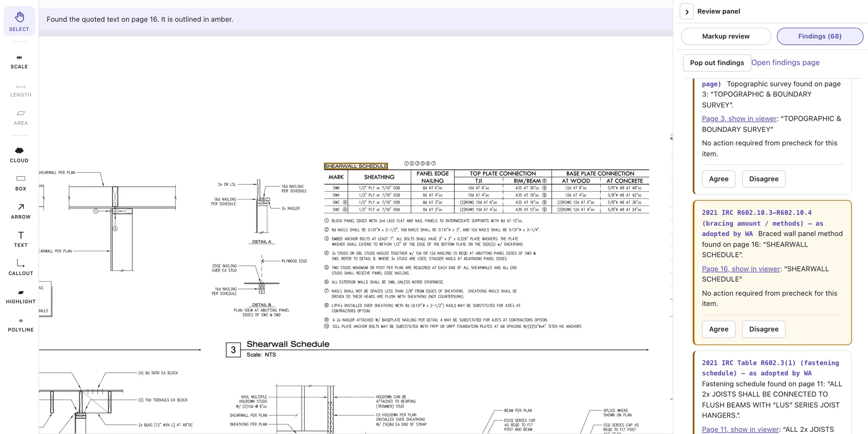Screen dimensions: 868x434
Task: Agree with topographic survey finding
Action: coord(719,179)
